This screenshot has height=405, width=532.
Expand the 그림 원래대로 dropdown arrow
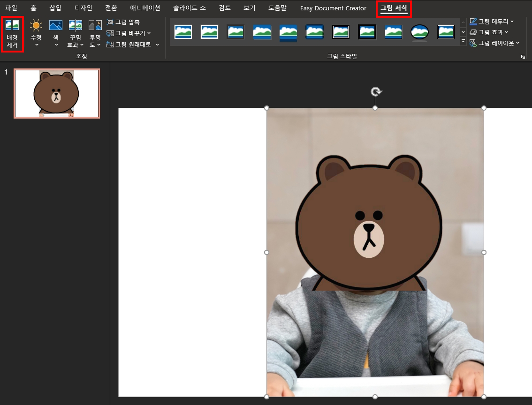click(158, 45)
